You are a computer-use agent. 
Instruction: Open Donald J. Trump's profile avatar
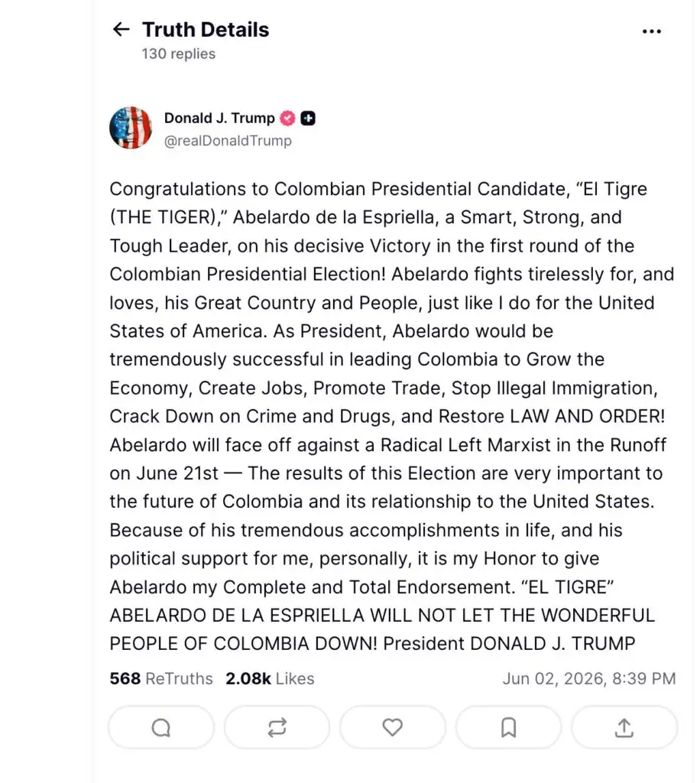(131, 128)
